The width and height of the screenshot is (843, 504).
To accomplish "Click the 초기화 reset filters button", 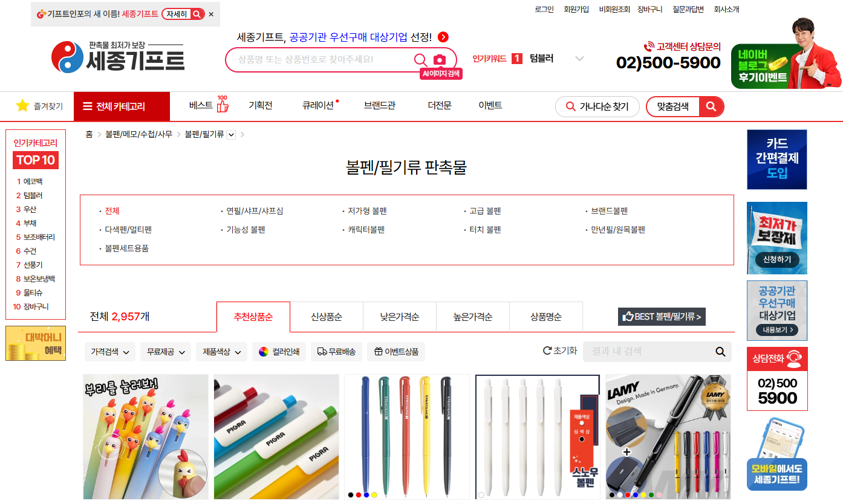I will pos(560,351).
